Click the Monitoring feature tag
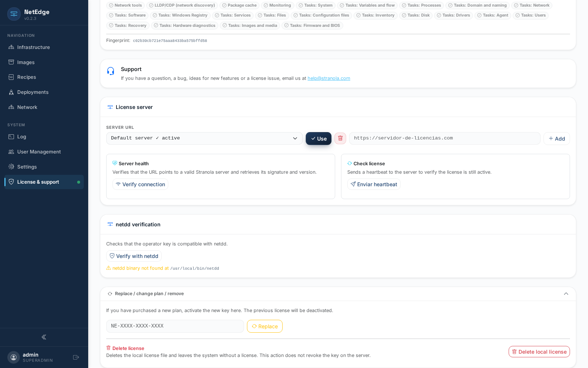The height and width of the screenshot is (368, 588). (x=277, y=6)
